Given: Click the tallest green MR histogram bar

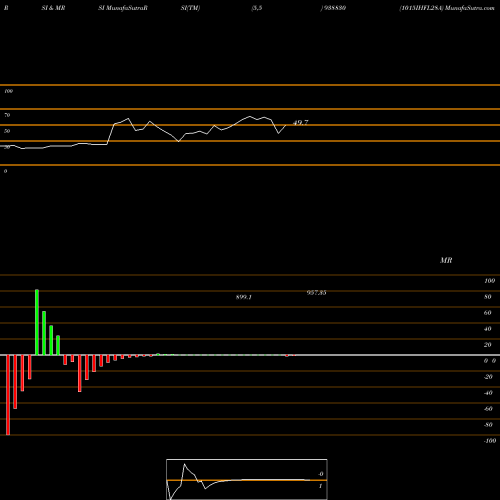Looking at the screenshot, I should [37, 322].
